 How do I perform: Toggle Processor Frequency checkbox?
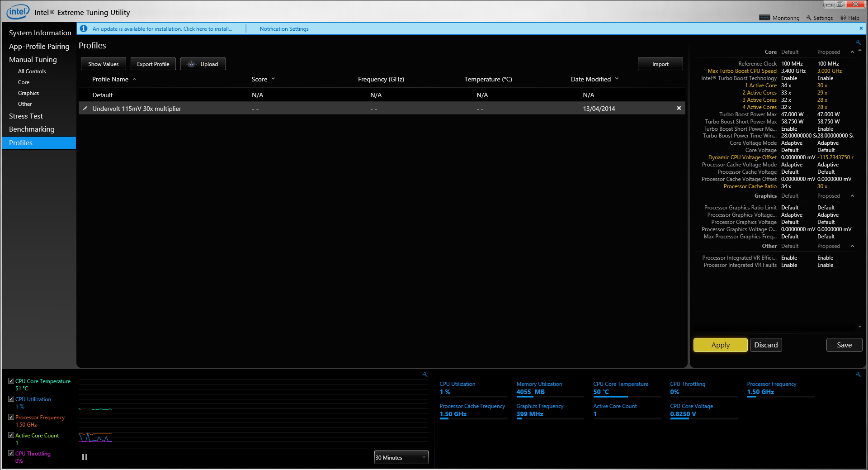pos(11,417)
